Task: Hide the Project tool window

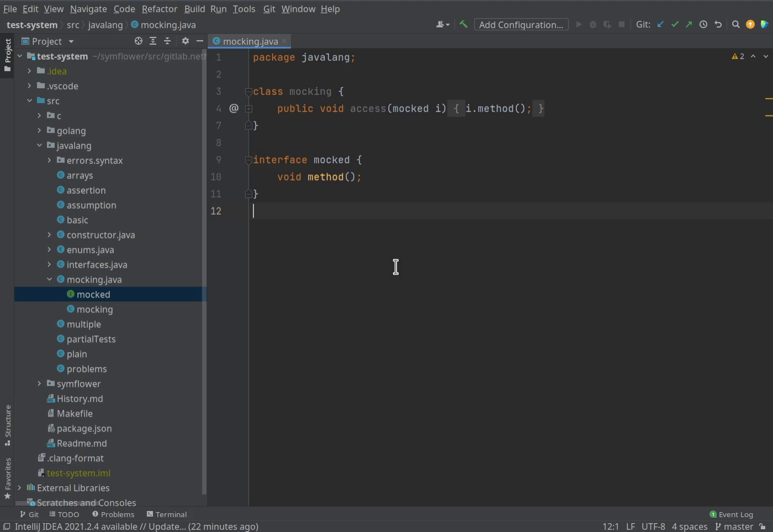Action: point(200,41)
